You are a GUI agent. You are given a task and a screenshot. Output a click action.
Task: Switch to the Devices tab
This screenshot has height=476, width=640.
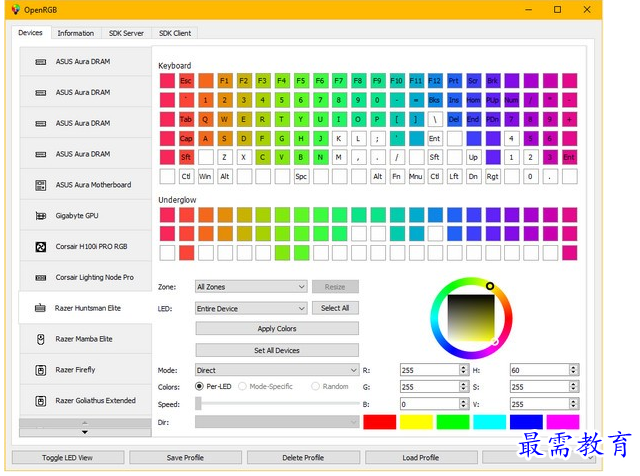pos(31,33)
